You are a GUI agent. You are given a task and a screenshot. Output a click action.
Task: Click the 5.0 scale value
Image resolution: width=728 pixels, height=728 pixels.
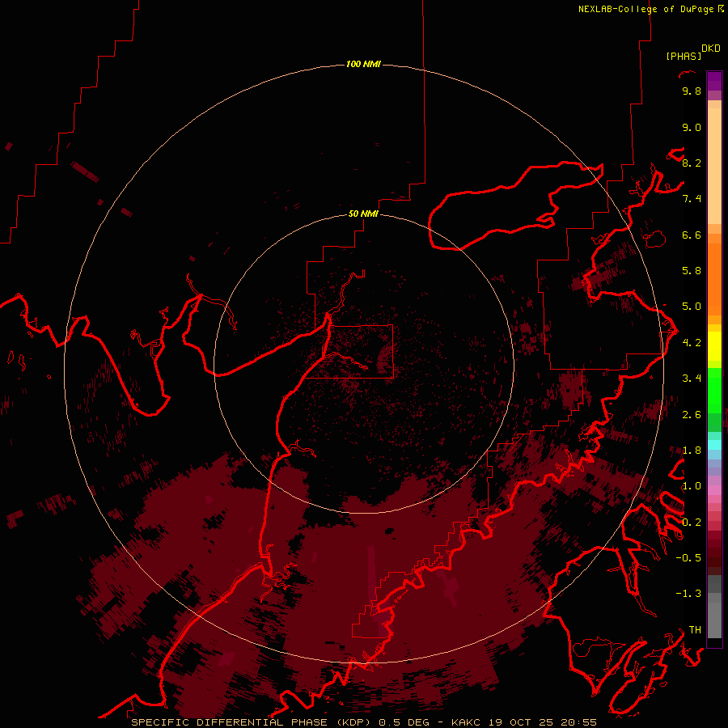(x=692, y=307)
